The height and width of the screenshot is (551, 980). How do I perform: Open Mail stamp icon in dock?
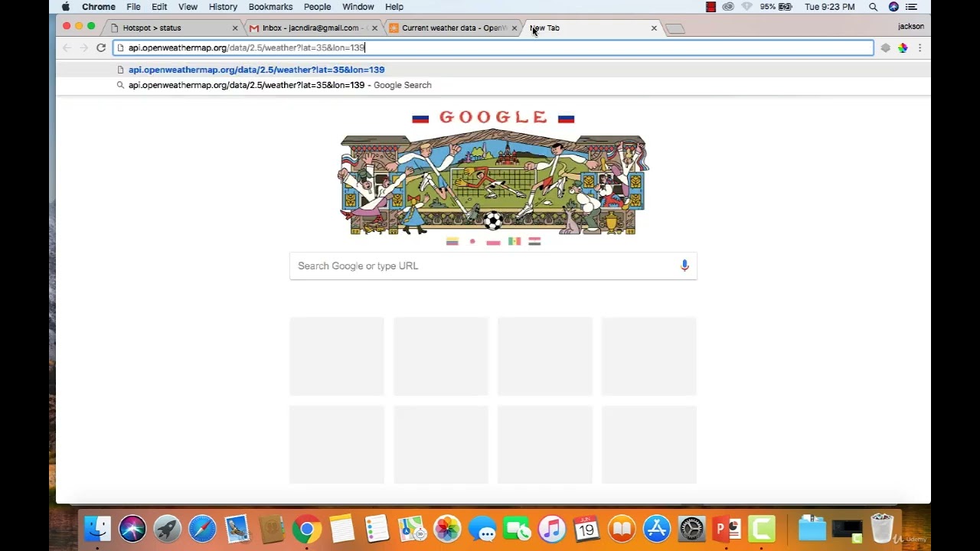[x=237, y=529]
